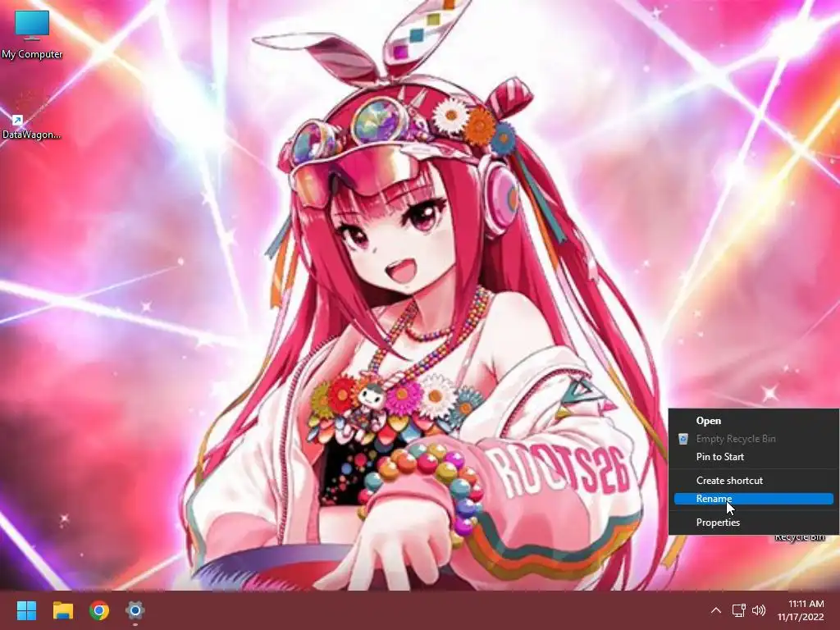Open Google Chrome from the taskbar
The height and width of the screenshot is (630, 840).
[99, 610]
